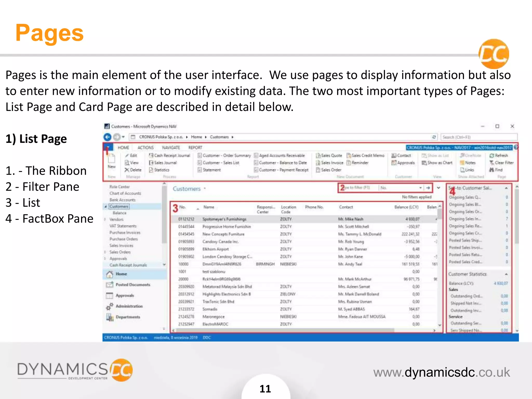Open Sales Journal from ribbon

click(x=163, y=163)
